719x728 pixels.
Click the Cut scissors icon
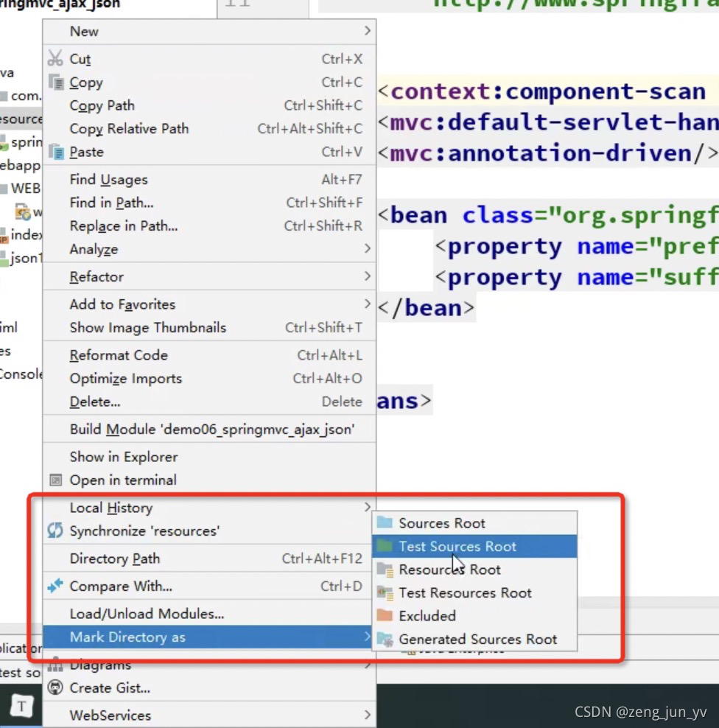point(55,58)
